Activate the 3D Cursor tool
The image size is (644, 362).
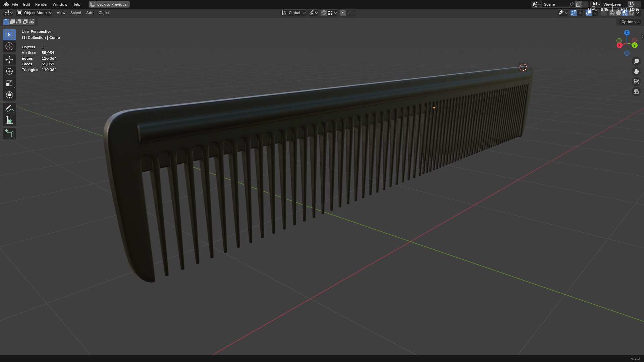click(9, 46)
